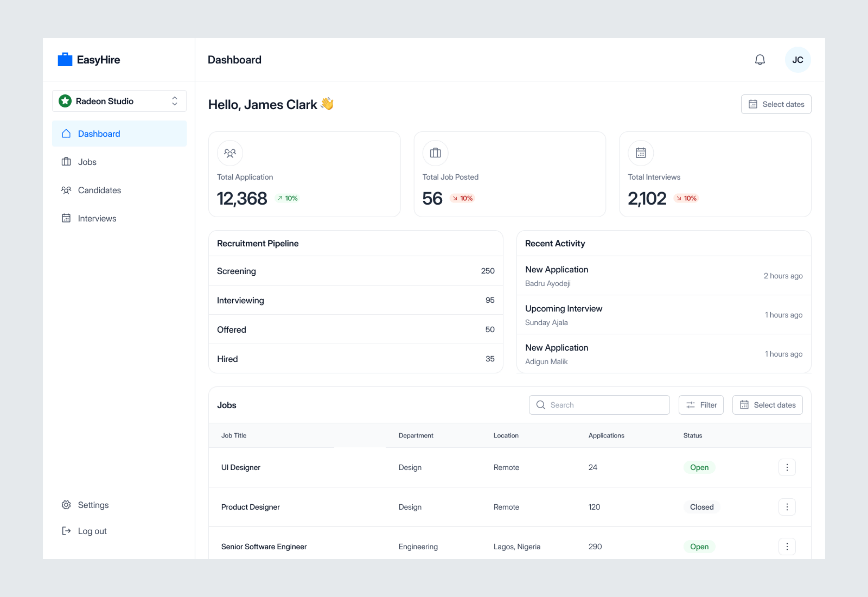This screenshot has height=597, width=868.
Task: Click the Total Application people icon
Action: point(230,153)
